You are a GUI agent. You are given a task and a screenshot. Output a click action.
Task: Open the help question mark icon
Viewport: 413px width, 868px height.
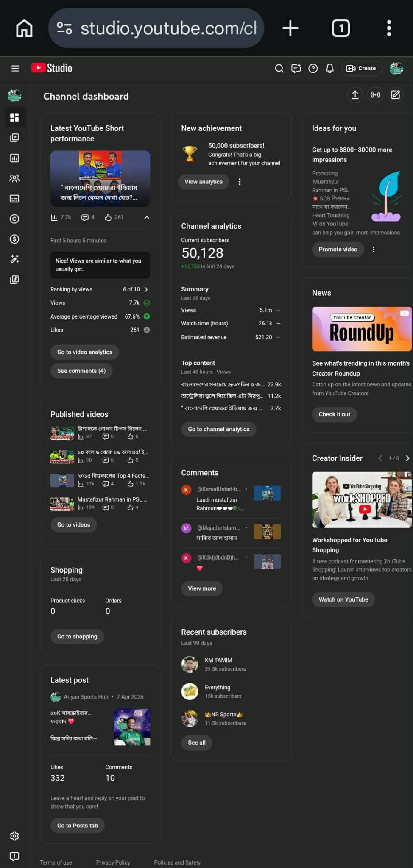point(313,68)
